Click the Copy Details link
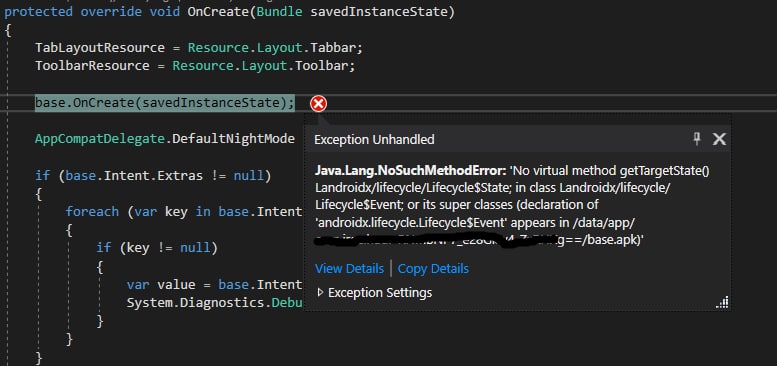778x366 pixels. [x=433, y=269]
